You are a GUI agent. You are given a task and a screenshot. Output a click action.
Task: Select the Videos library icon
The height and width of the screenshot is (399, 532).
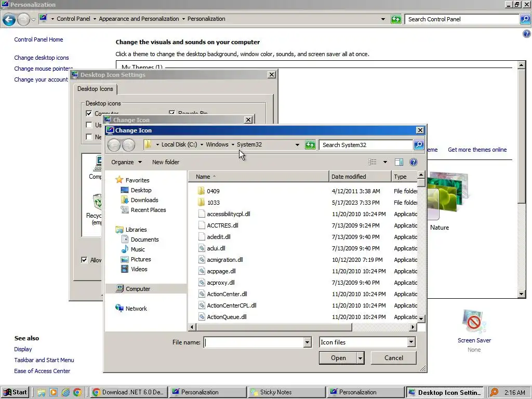(x=125, y=269)
